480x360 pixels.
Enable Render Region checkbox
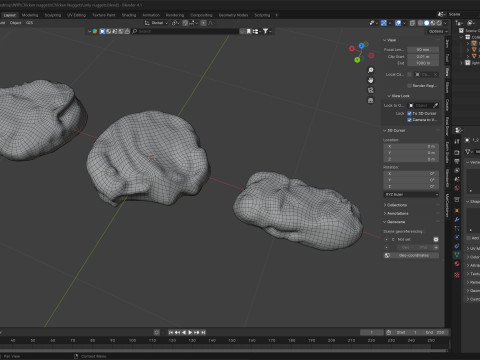(409, 86)
